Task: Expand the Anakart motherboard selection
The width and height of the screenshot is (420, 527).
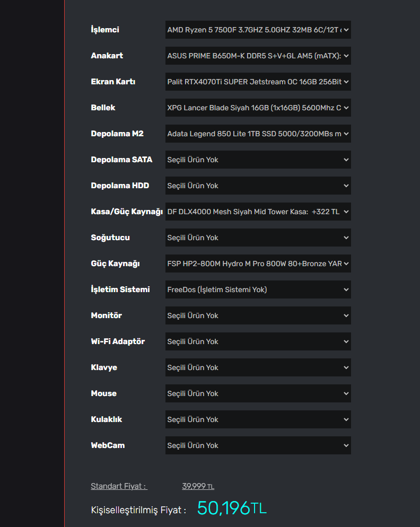Action: coord(258,56)
